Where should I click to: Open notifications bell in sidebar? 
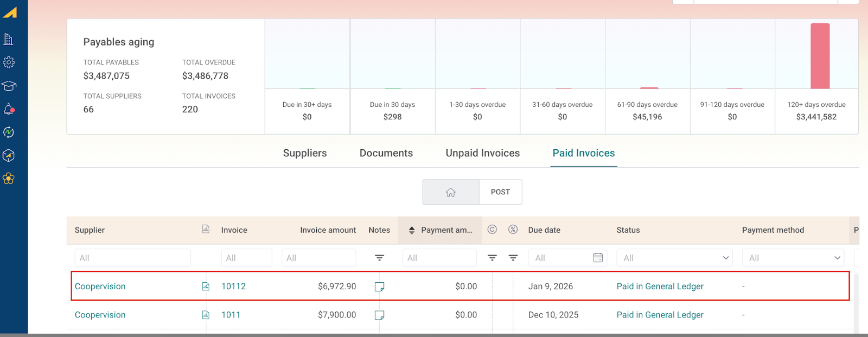coord(9,109)
